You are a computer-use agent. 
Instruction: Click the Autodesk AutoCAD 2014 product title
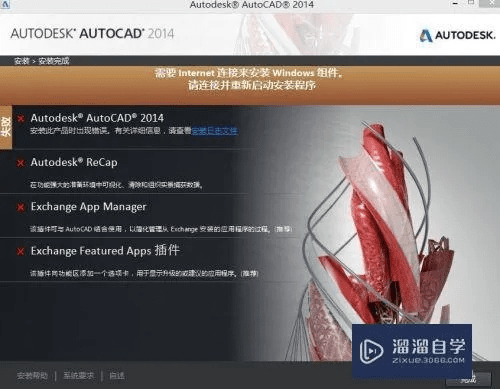[97, 118]
